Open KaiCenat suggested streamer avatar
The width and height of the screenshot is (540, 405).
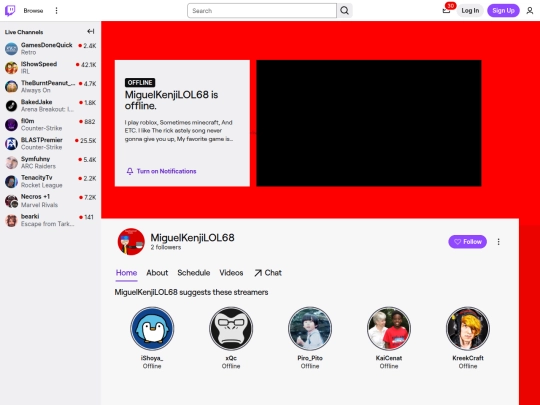coord(389,329)
